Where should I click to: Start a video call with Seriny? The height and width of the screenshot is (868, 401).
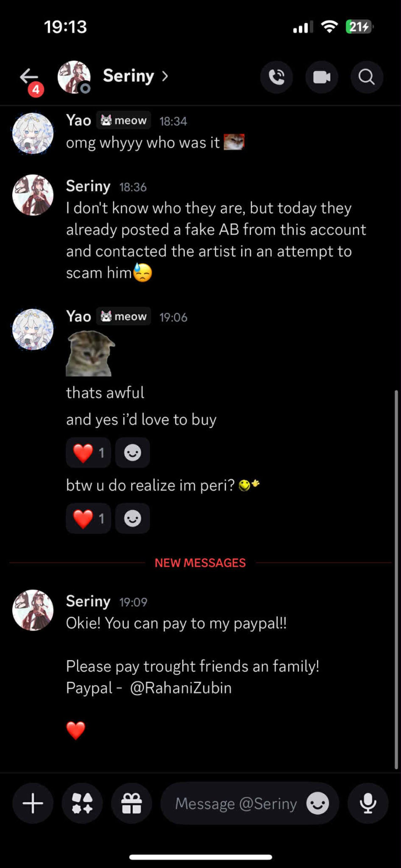pos(321,77)
